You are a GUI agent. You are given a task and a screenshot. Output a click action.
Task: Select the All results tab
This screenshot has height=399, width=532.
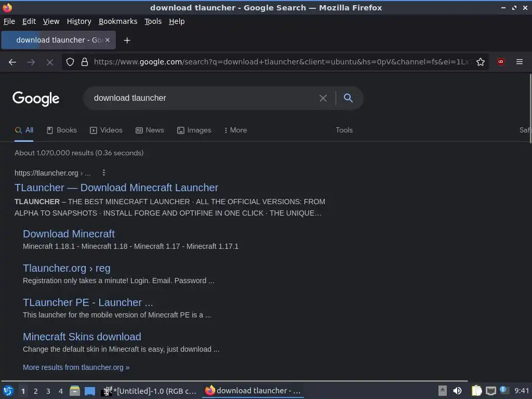pyautogui.click(x=24, y=130)
